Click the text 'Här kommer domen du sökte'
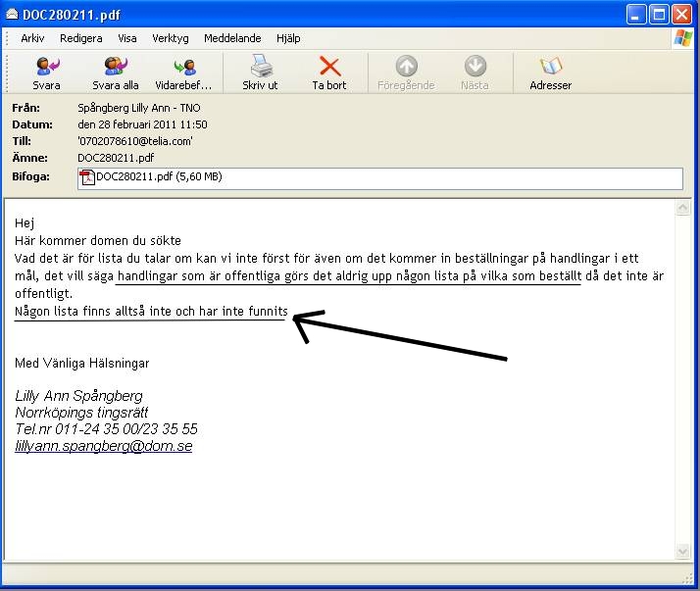This screenshot has width=700, height=591. pos(98,240)
